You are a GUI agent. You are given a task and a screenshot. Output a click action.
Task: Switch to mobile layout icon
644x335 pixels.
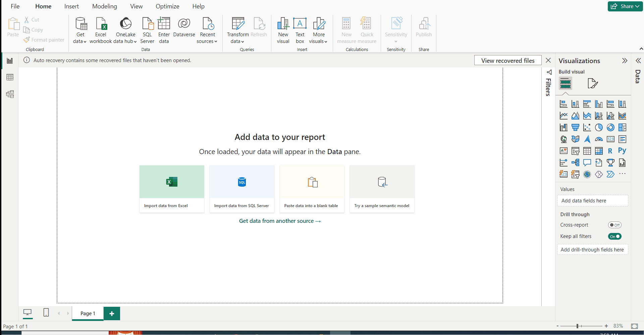(46, 313)
